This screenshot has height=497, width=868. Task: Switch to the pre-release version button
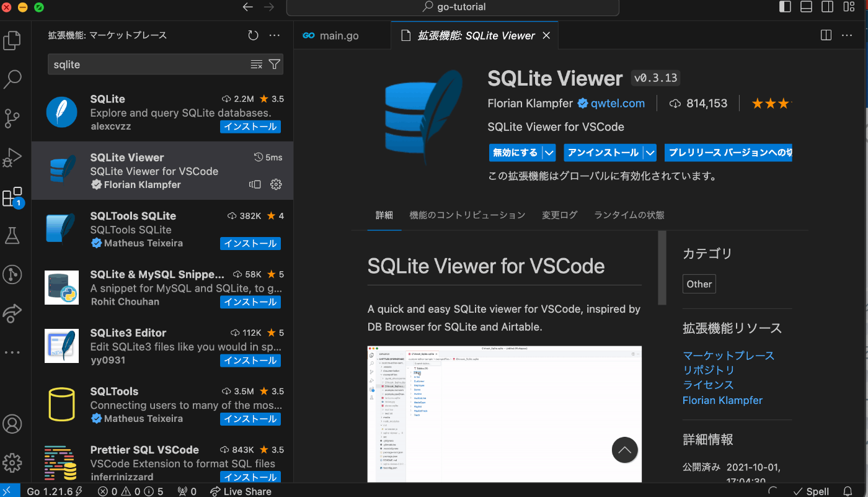[x=728, y=153]
